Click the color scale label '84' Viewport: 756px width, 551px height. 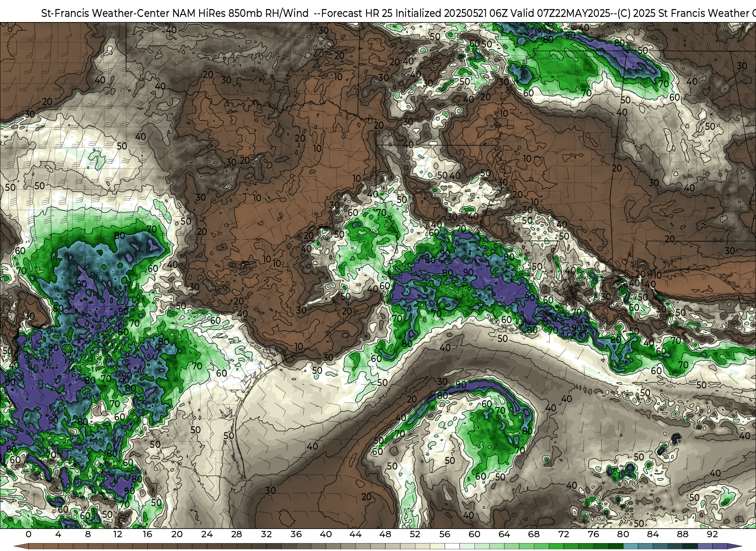653,534
